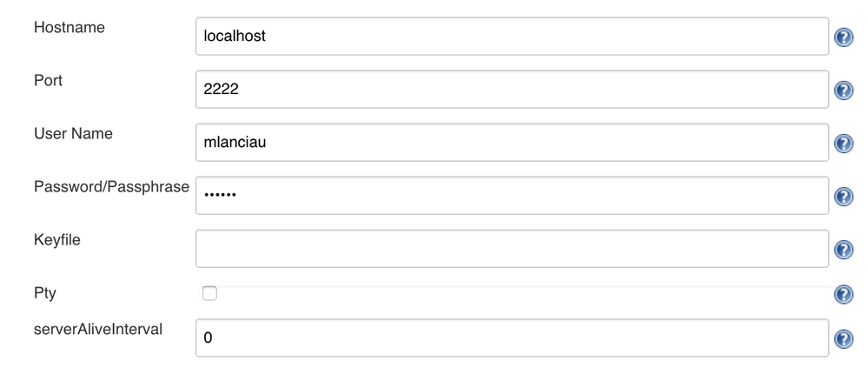Click the Password/Passphrase label
Screen dimensions: 868x368
click(111, 187)
